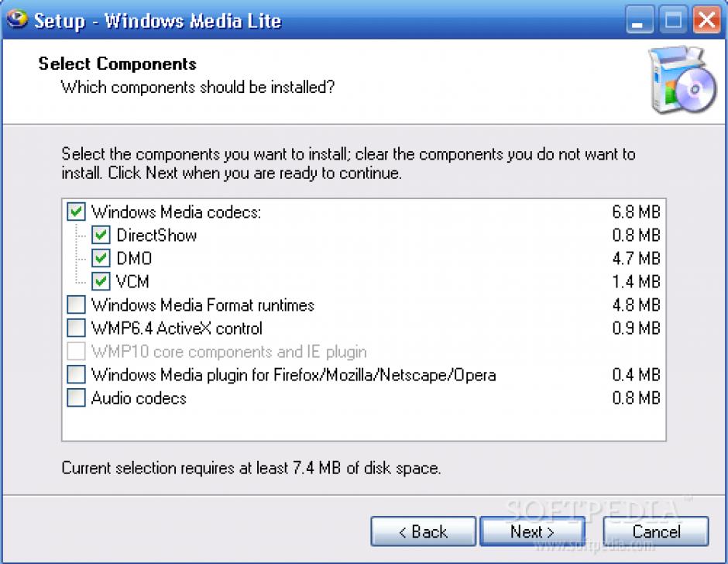
Task: Select the Audio codecs list label
Action: tap(139, 398)
